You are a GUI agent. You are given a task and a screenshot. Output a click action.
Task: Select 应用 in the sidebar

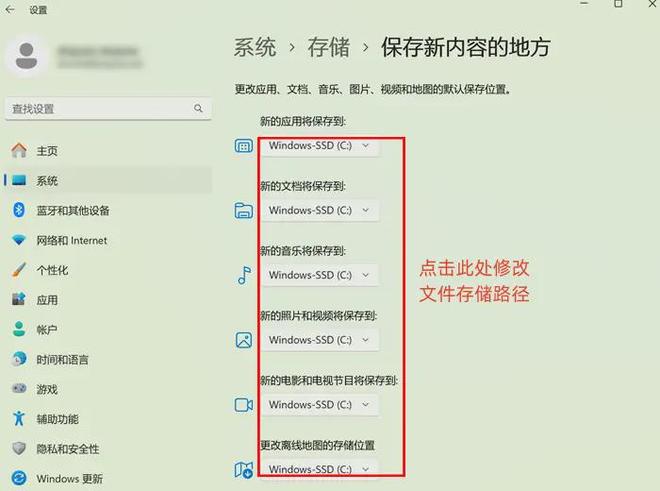pyautogui.click(x=47, y=300)
